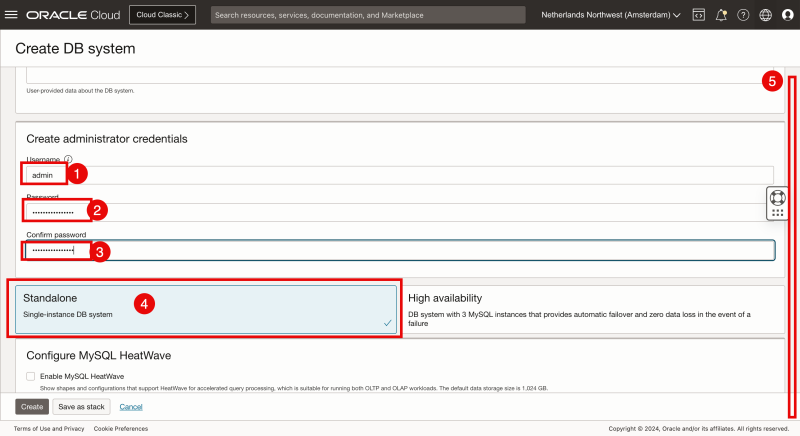Open the user profile avatar menu
The image size is (800, 436).
pyautogui.click(x=788, y=15)
